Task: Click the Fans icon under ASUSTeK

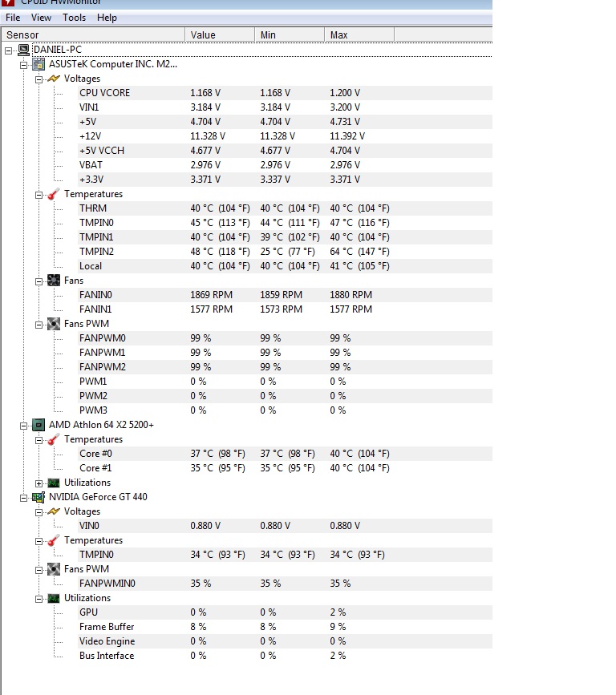Action: coord(54,281)
